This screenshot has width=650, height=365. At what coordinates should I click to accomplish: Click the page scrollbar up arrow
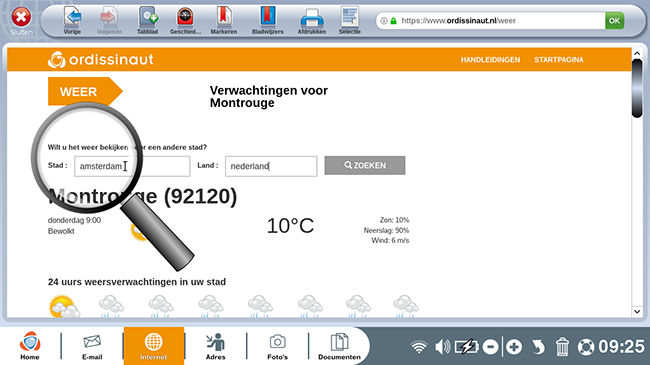pos(637,54)
